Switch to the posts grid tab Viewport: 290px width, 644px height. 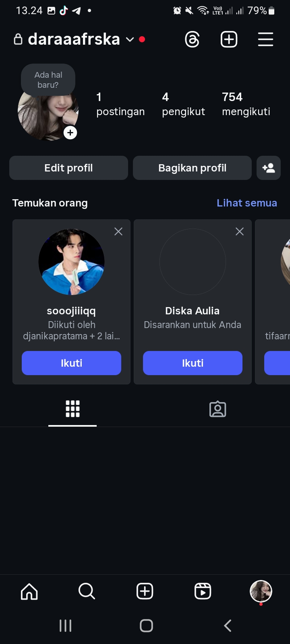click(72, 409)
